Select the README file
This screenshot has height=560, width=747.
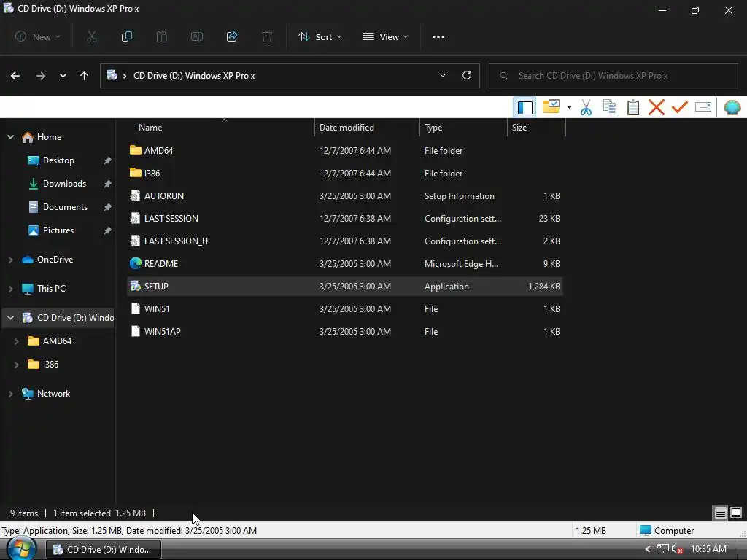(x=345, y=264)
